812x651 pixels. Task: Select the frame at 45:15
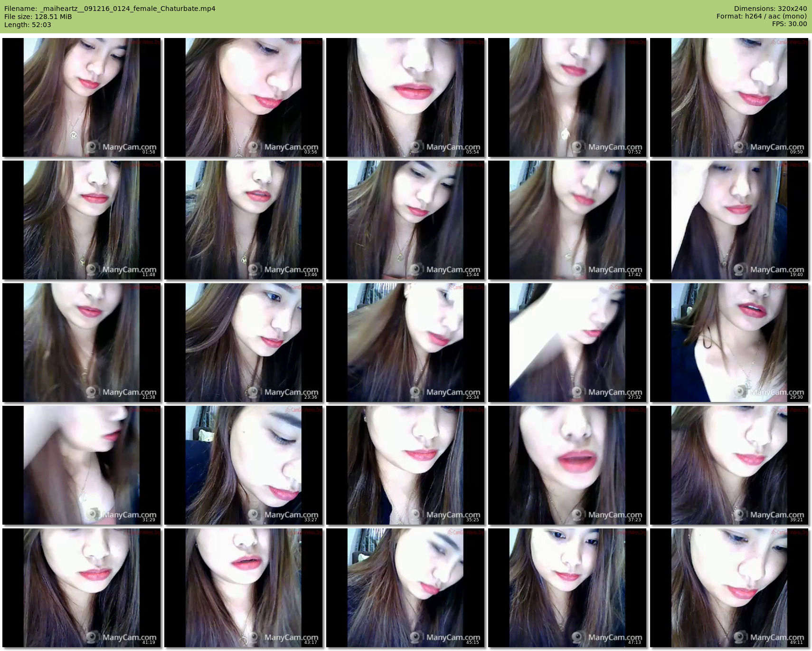click(x=406, y=588)
